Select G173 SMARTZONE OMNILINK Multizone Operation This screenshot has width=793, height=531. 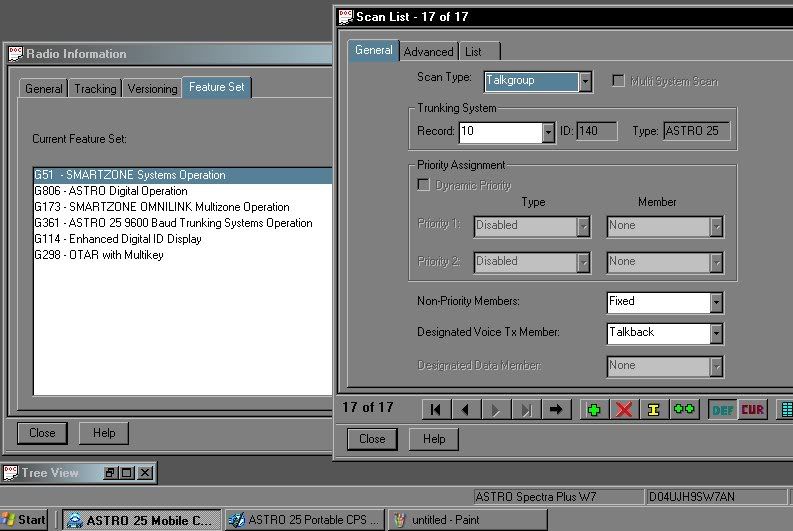coord(183,207)
